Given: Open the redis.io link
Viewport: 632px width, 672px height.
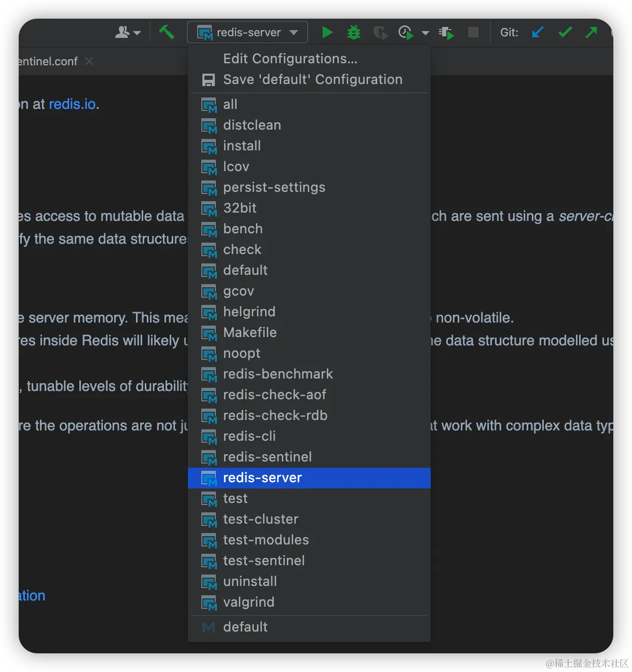Looking at the screenshot, I should (72, 104).
